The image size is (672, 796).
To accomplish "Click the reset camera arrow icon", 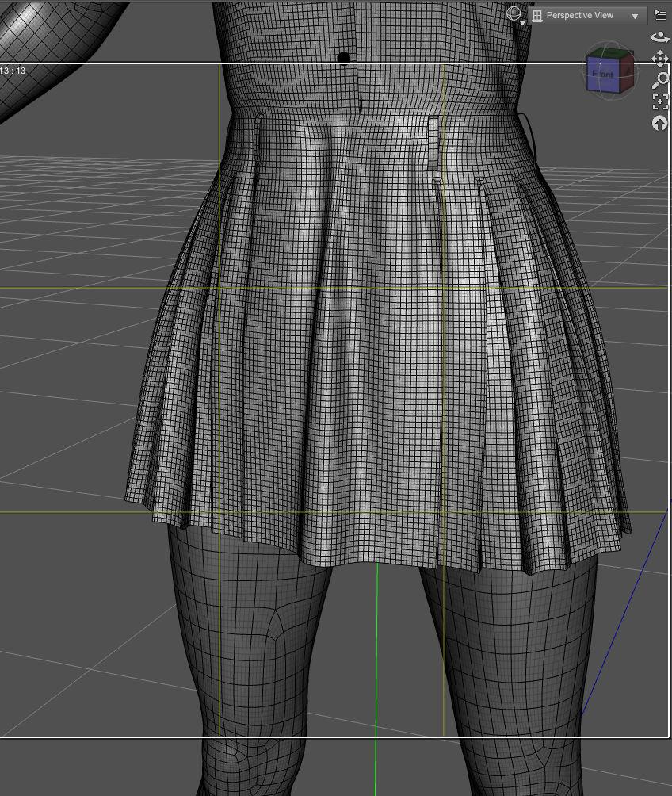I will pyautogui.click(x=659, y=124).
